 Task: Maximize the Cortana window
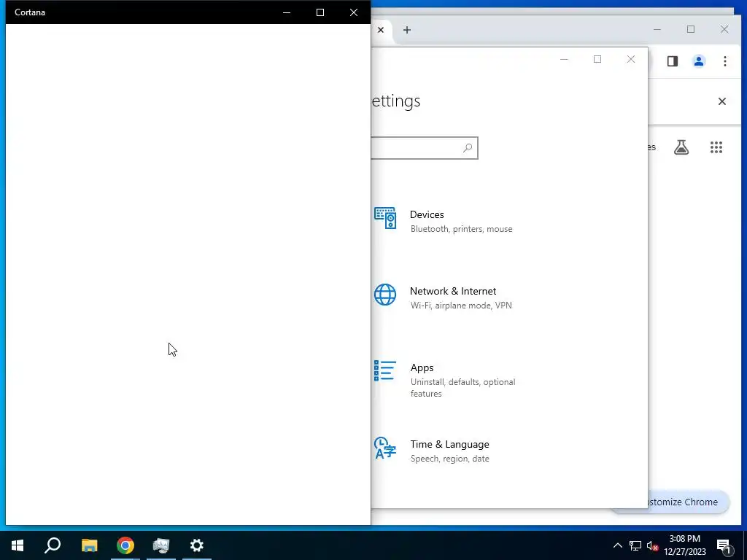coord(320,12)
